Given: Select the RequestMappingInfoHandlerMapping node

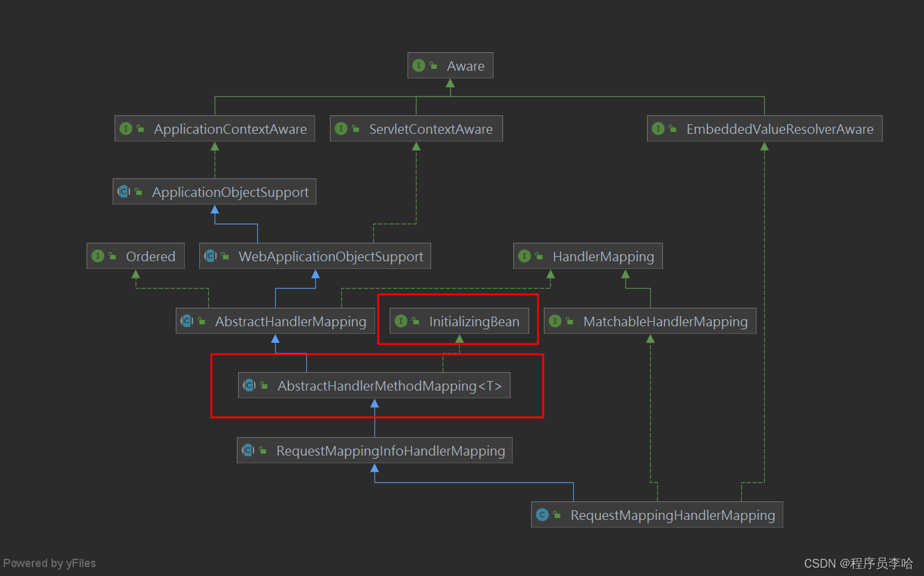Looking at the screenshot, I should tap(374, 450).
